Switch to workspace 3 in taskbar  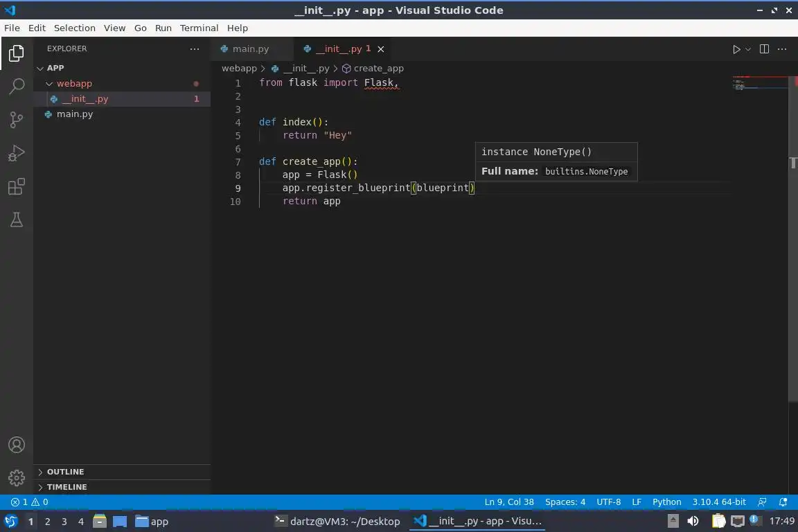(64, 522)
